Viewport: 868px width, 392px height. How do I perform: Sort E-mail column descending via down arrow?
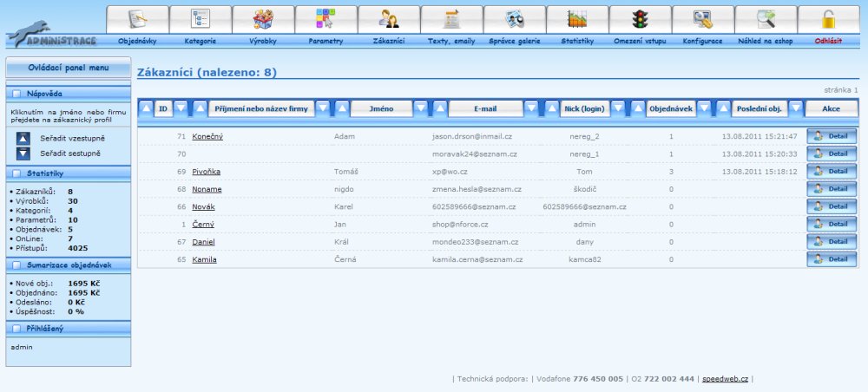click(529, 108)
